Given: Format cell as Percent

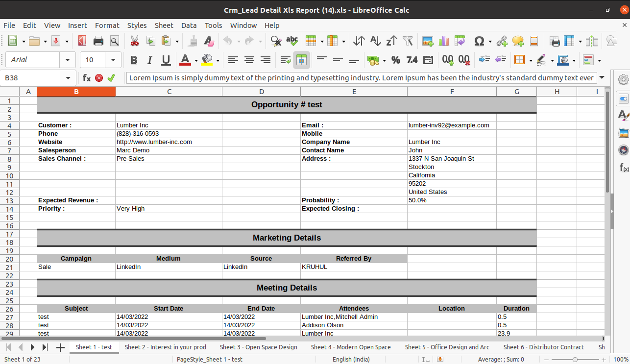Looking at the screenshot, I should (x=396, y=60).
